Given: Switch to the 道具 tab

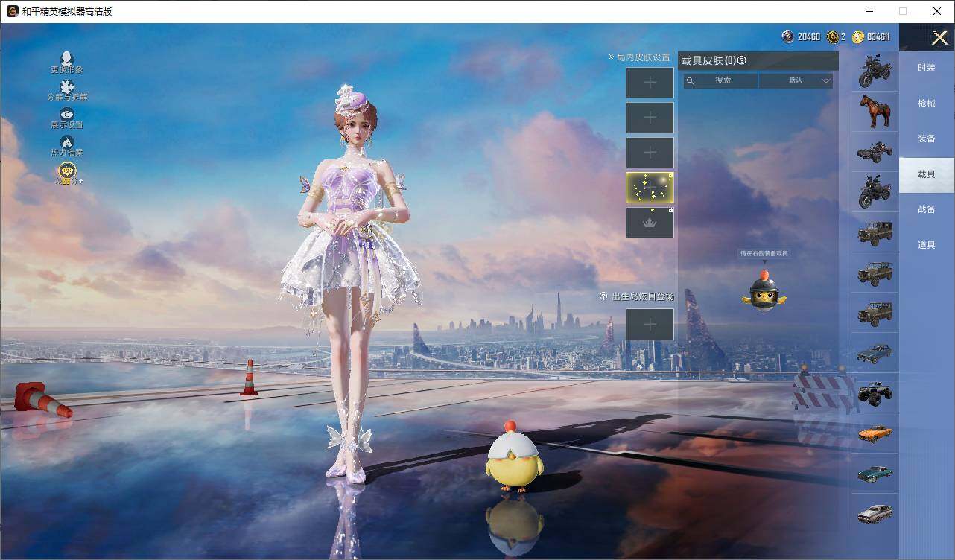Looking at the screenshot, I should pyautogui.click(x=927, y=245).
